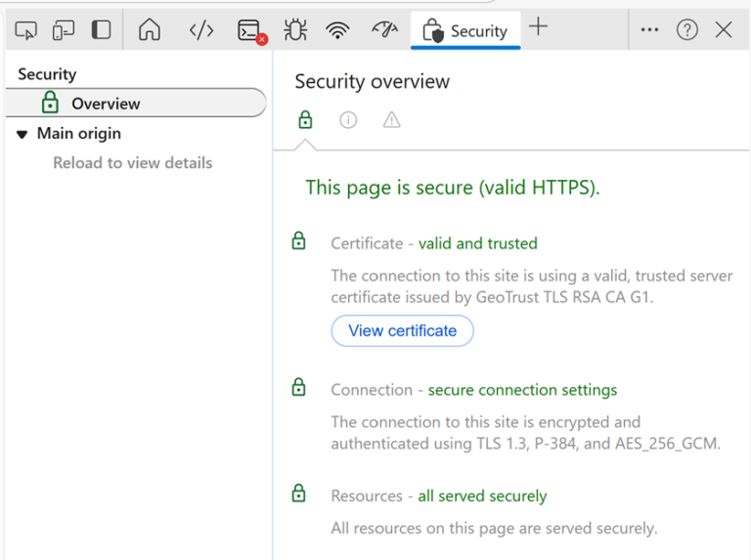The image size is (751, 560).
Task: Select the warning triangle summary icon
Action: 392,119
